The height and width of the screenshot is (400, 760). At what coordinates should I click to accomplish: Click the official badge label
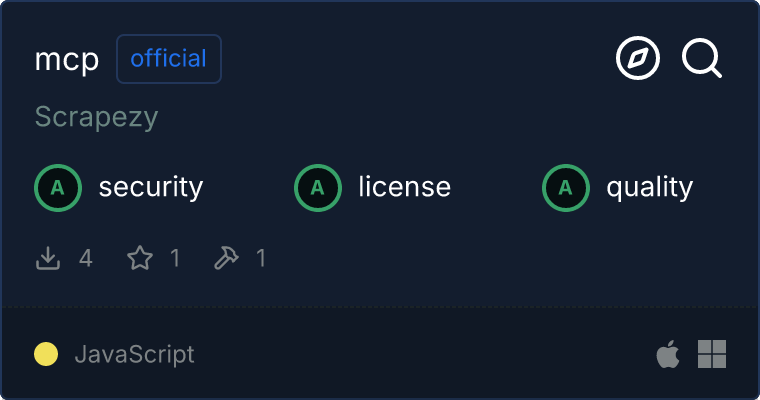[169, 59]
